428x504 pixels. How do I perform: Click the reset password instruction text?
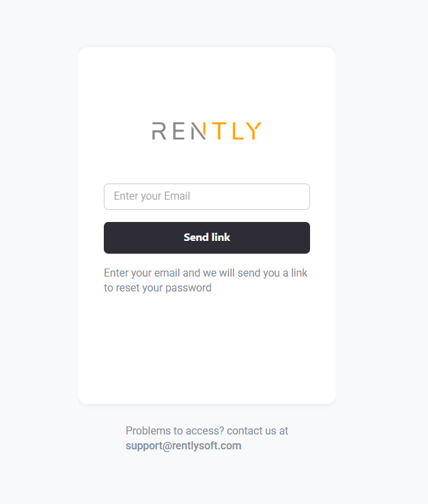pyautogui.click(x=206, y=280)
